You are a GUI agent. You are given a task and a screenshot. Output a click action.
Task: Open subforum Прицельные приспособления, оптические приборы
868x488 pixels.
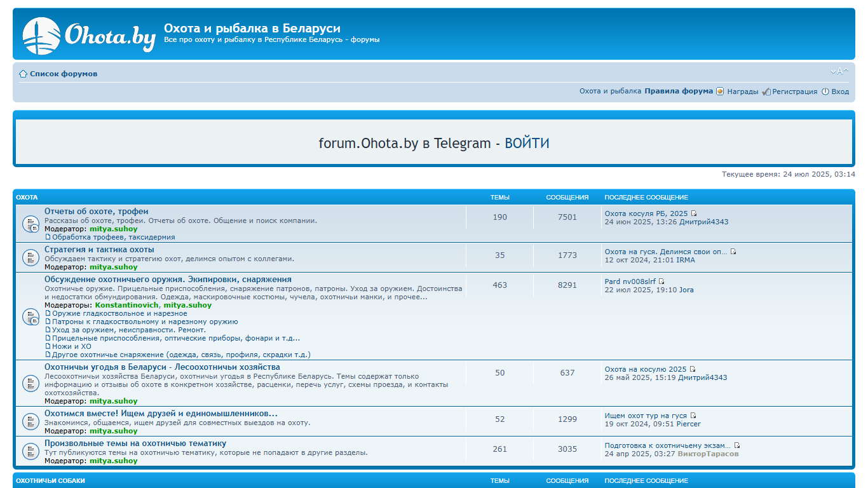point(176,338)
